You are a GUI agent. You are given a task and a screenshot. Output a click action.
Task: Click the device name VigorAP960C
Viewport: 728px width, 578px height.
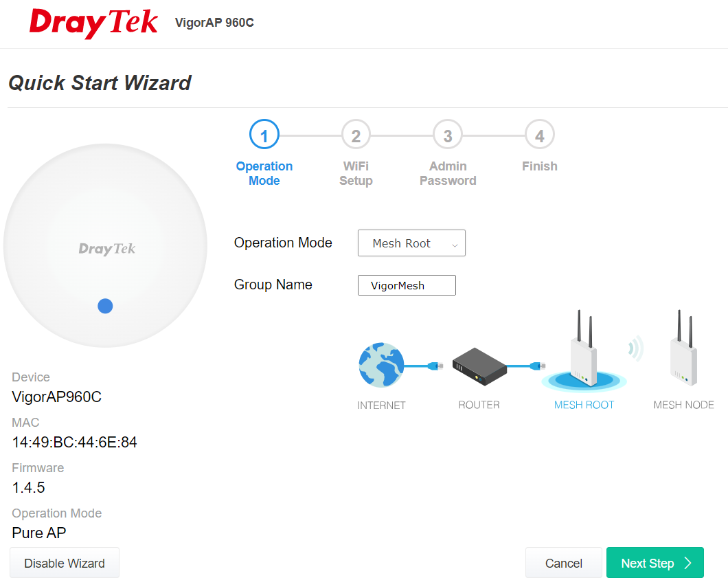(x=56, y=397)
